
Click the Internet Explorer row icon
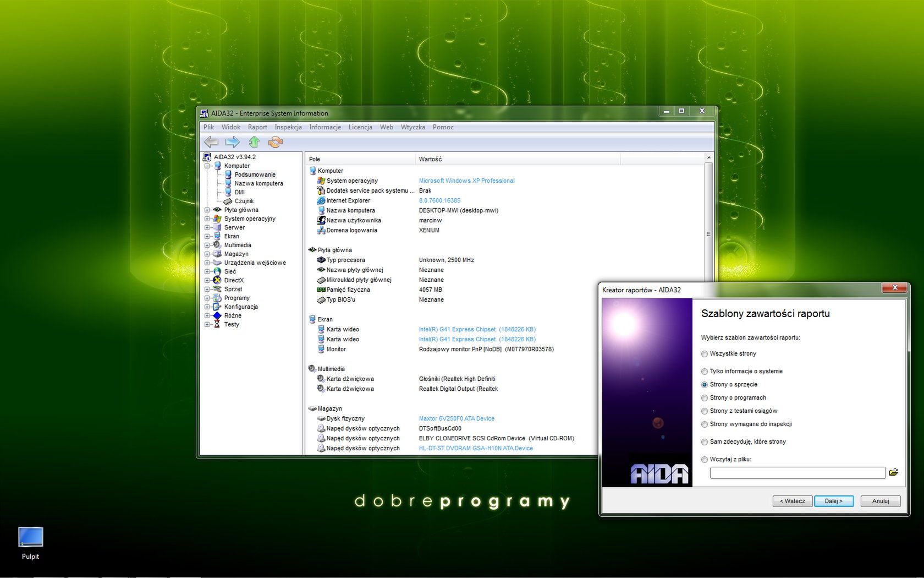point(321,200)
